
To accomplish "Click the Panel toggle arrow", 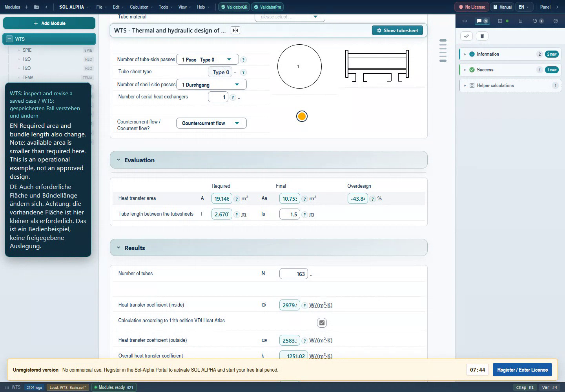I will [x=557, y=7].
